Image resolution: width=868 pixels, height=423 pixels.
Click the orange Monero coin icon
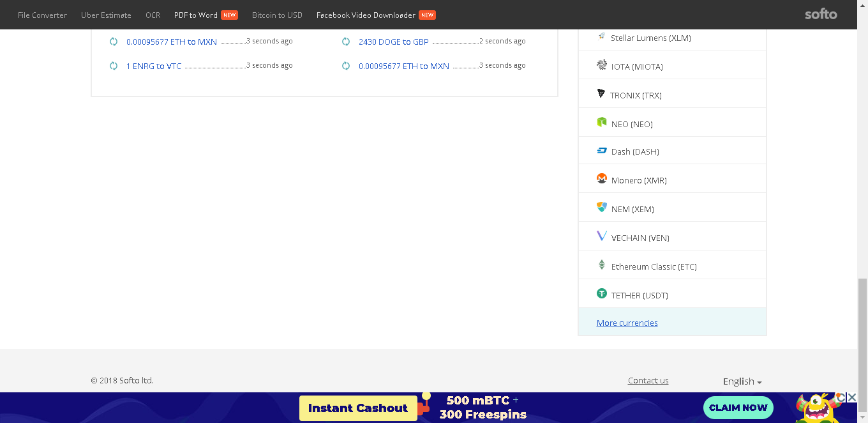tap(601, 179)
